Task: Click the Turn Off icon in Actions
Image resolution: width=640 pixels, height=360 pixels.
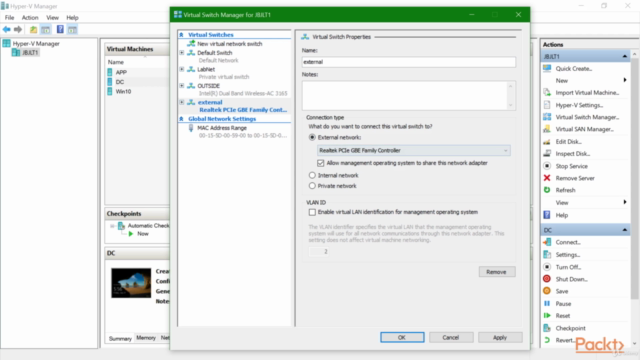Action: click(x=547, y=267)
